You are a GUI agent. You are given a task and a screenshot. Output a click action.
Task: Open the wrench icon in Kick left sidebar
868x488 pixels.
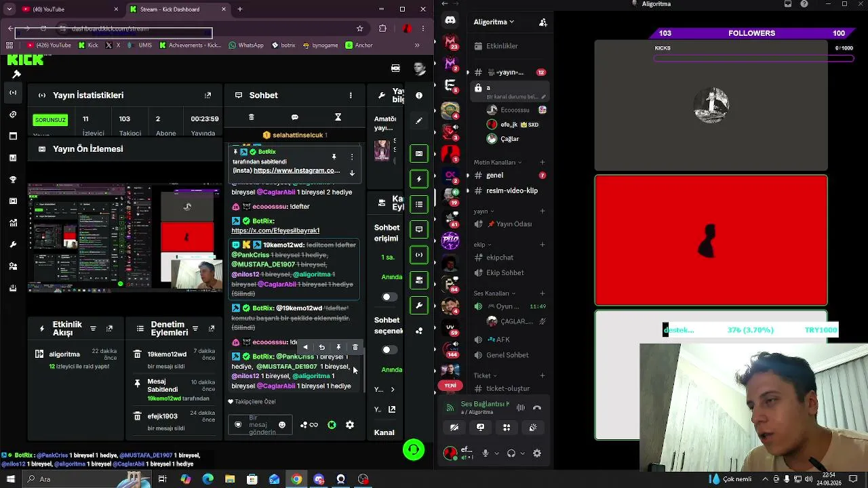[13, 245]
